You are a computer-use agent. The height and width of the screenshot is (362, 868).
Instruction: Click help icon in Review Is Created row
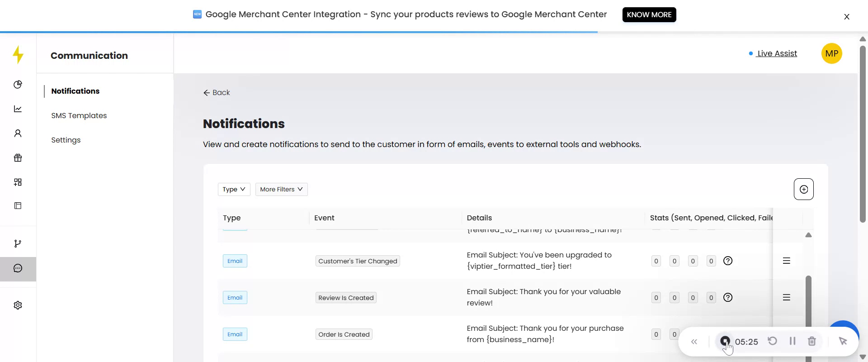point(728,298)
